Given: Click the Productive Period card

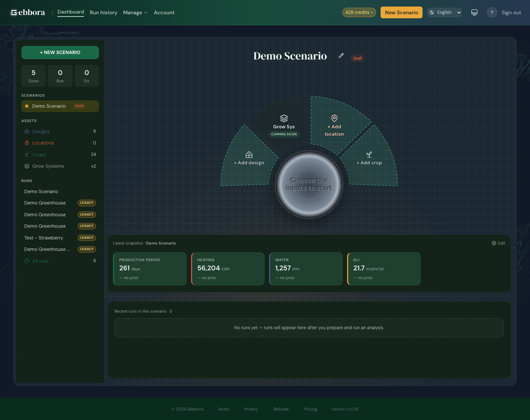Looking at the screenshot, I should pyautogui.click(x=150, y=269).
